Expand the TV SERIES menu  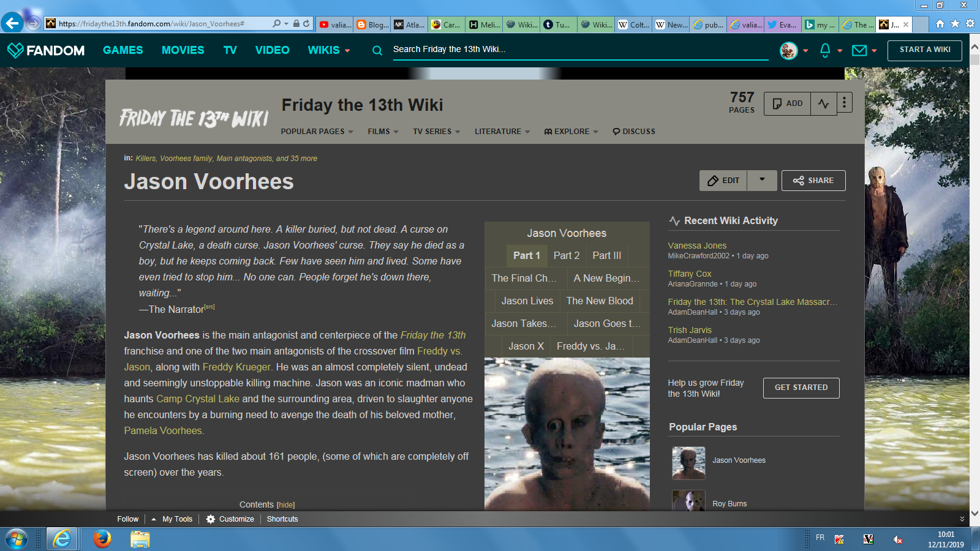click(x=436, y=132)
